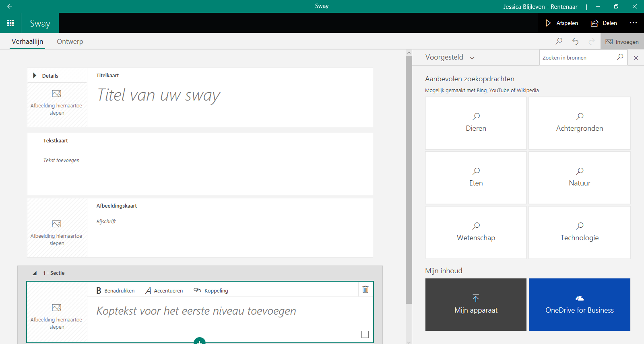Expand the Voorgesteld dropdown
Screen dimensions: 644x344
[x=450, y=57]
